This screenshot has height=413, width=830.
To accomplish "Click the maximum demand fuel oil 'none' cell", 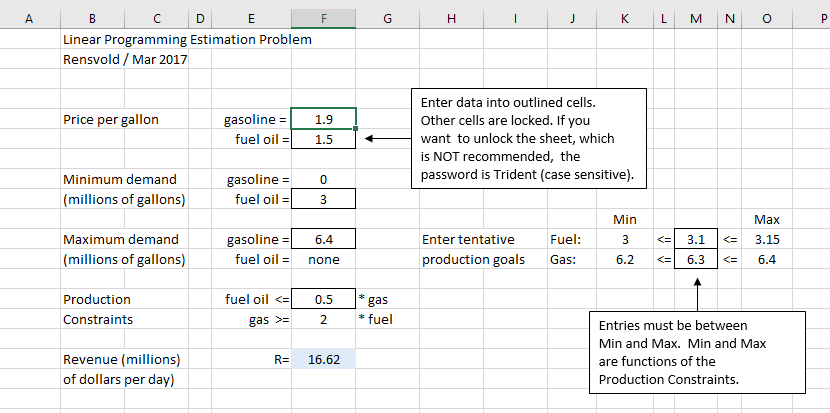I will pos(323,260).
